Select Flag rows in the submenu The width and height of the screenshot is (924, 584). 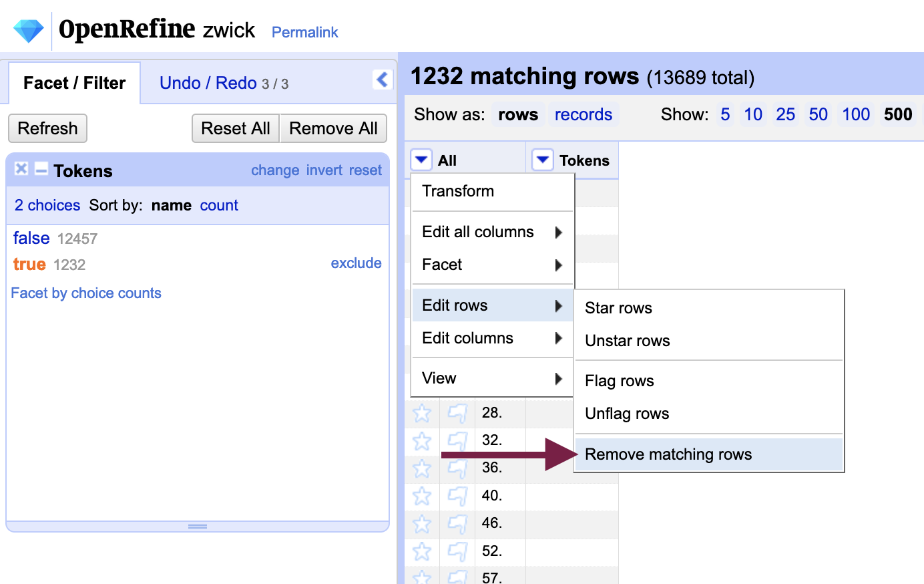point(709,381)
